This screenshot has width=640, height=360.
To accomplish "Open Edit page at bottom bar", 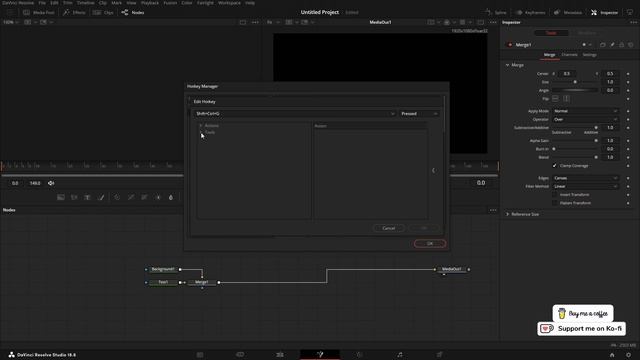I will click(x=280, y=355).
